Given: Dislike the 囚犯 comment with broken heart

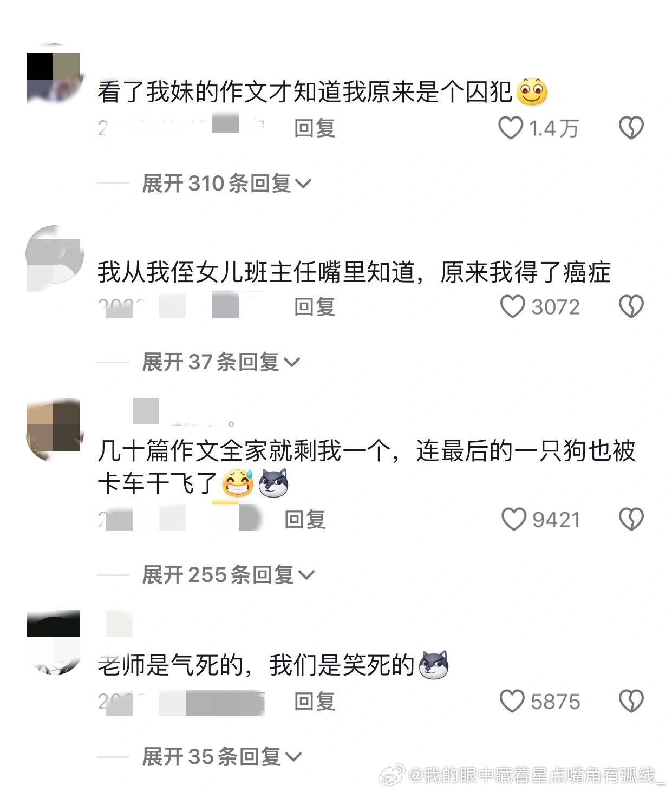Looking at the screenshot, I should coord(631,128).
